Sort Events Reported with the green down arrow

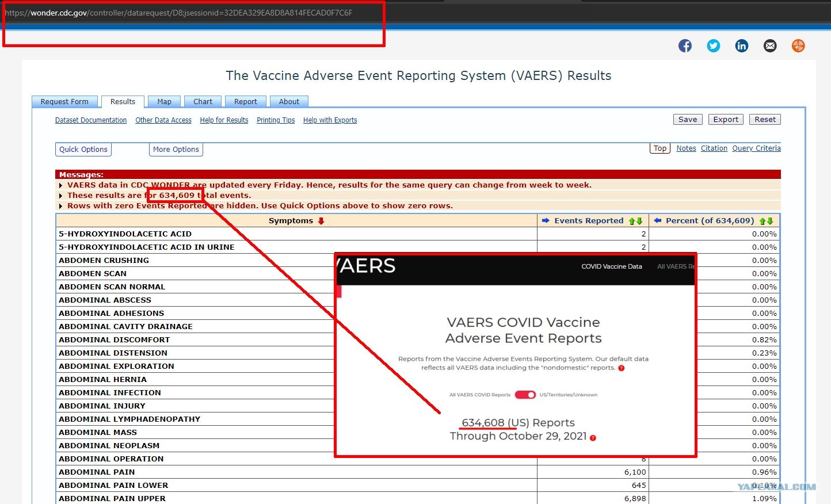tap(639, 221)
